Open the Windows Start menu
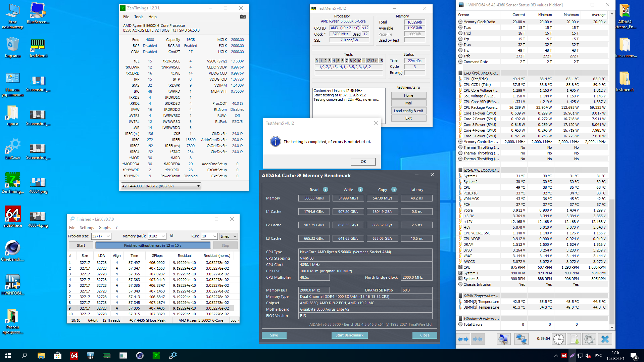 (x=8, y=356)
